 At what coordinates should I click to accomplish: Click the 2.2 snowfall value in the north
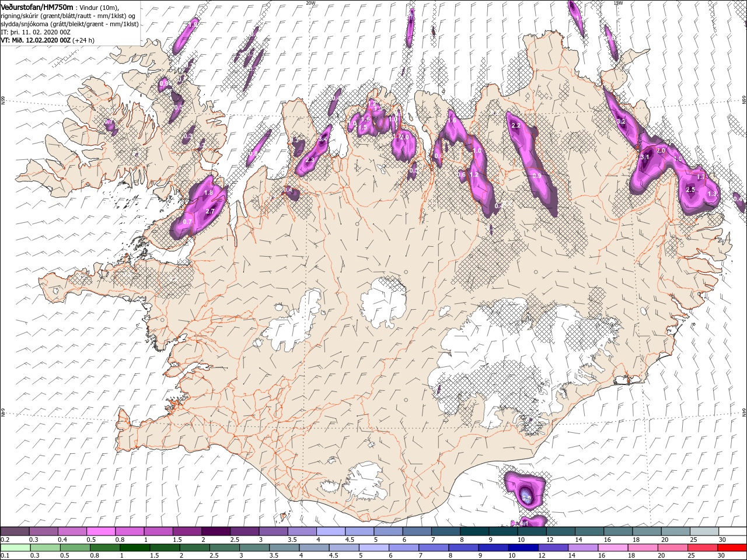[515, 125]
